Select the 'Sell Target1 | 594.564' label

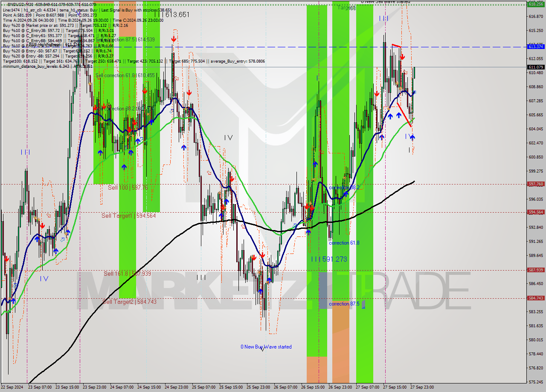[128, 216]
